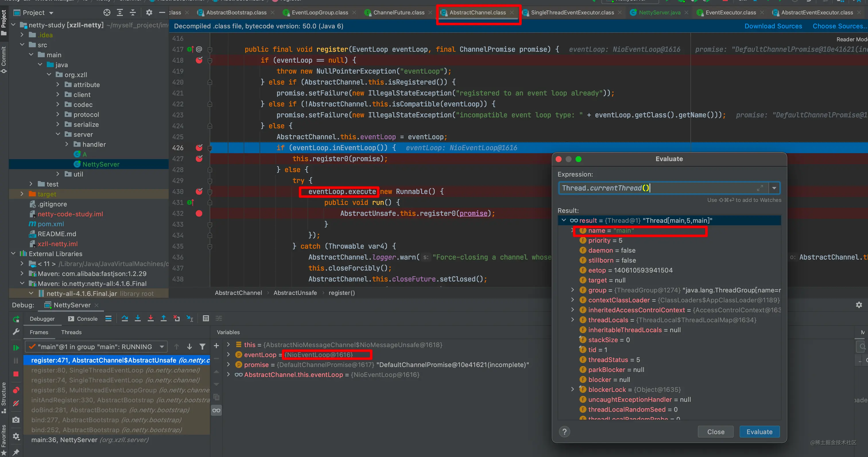Screen dimensions: 868x457
Task: Open the Threads tab in the debug panel
Action: tap(71, 332)
